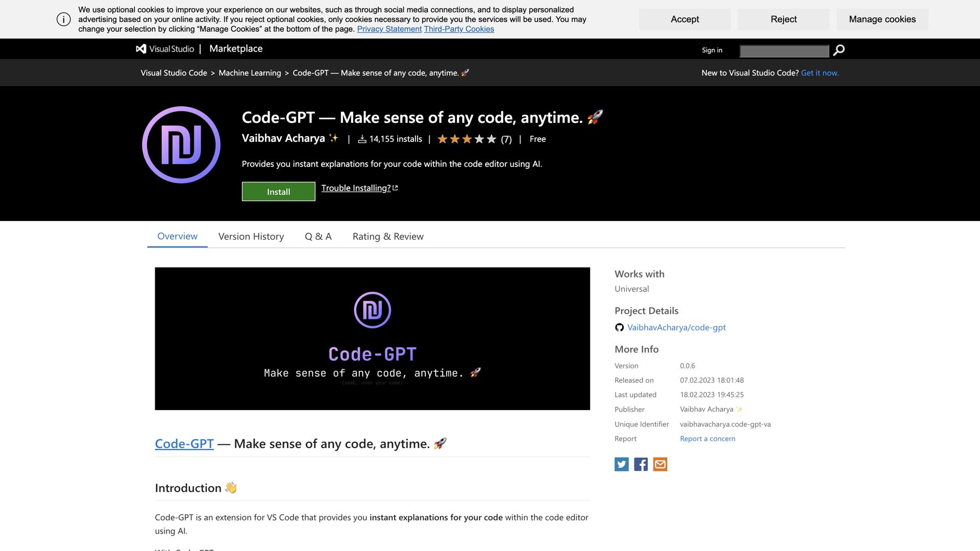
Task: Reject the optional cookies
Action: (x=782, y=19)
